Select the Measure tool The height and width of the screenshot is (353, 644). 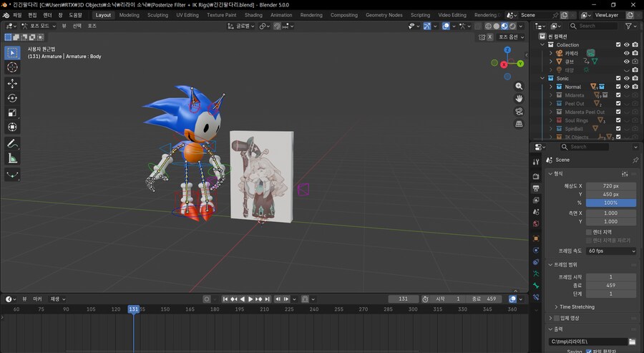click(13, 158)
